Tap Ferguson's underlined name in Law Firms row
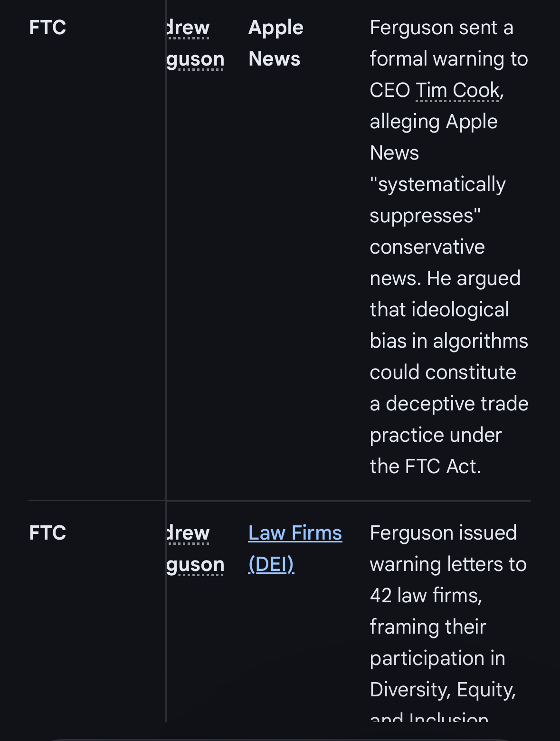This screenshot has width=560, height=741. (195, 549)
